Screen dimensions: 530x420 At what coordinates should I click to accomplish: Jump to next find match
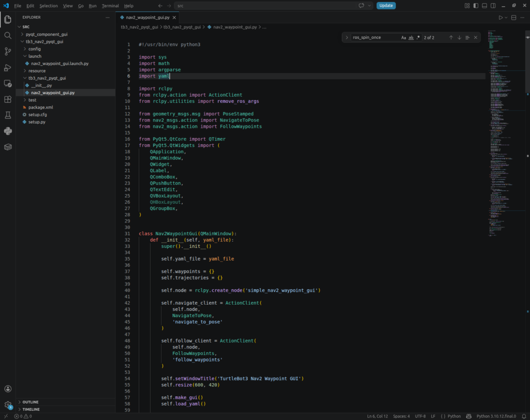[459, 38]
